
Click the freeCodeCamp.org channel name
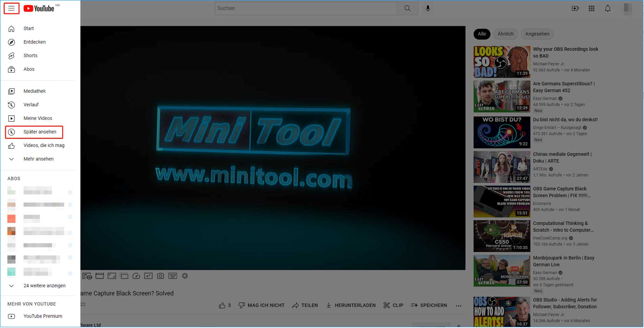point(550,238)
